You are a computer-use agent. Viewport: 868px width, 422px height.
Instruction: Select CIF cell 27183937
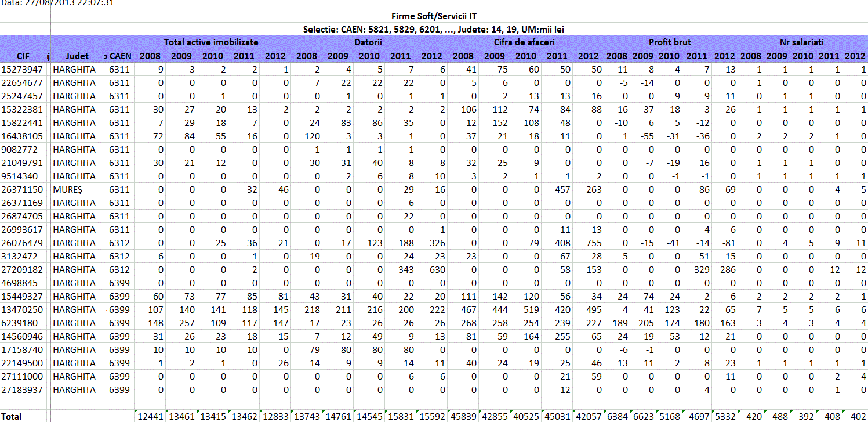click(x=23, y=389)
